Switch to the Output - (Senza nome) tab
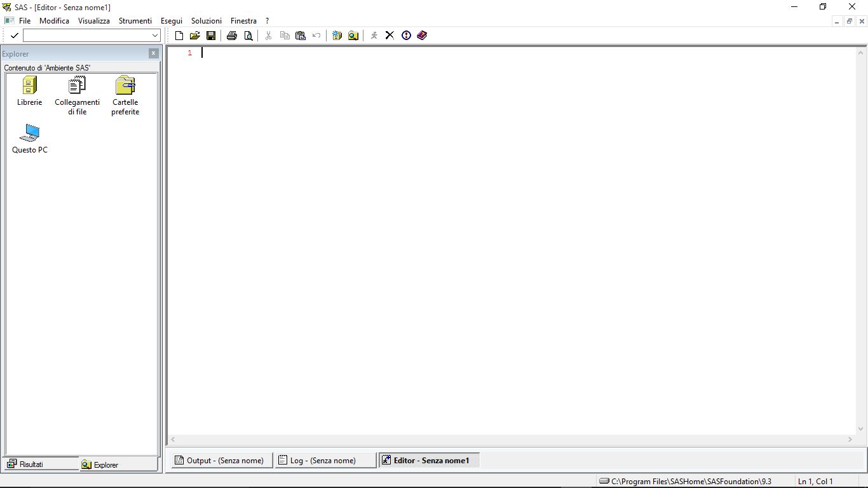 (x=220, y=459)
